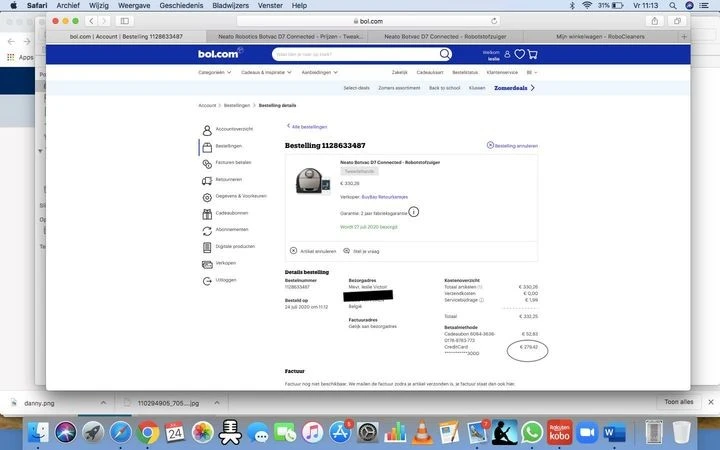Open Zoom icon in Dock
The width and height of the screenshot is (720, 450).
[x=586, y=433]
